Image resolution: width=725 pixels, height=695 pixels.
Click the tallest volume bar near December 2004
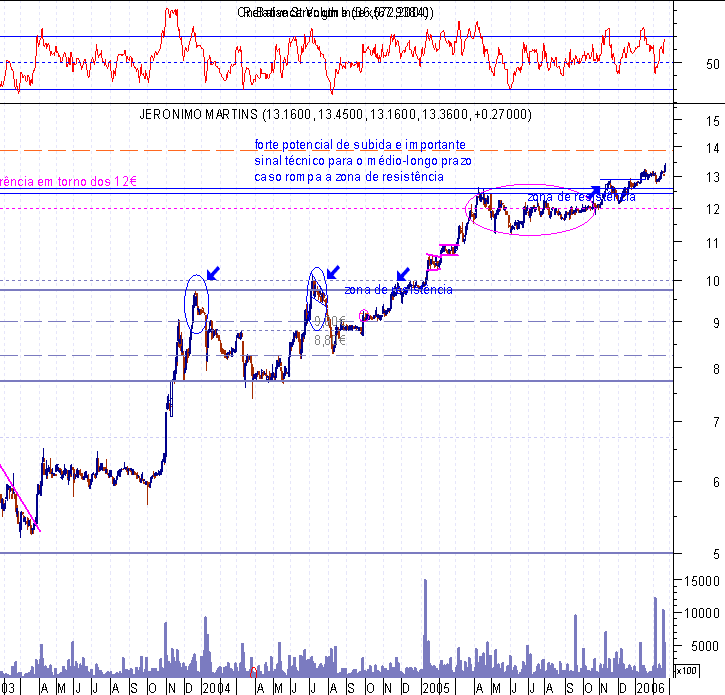click(x=425, y=627)
